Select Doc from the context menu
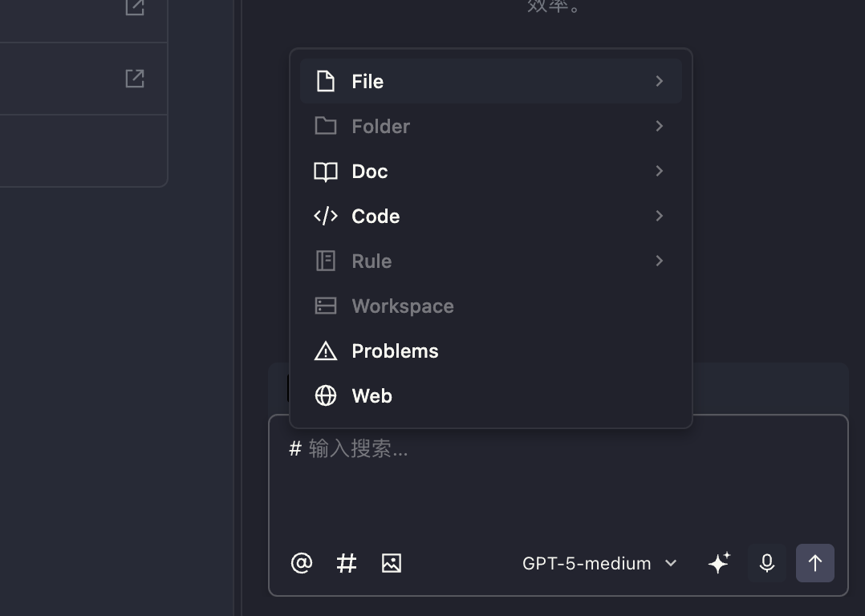The width and height of the screenshot is (865, 616). (369, 171)
